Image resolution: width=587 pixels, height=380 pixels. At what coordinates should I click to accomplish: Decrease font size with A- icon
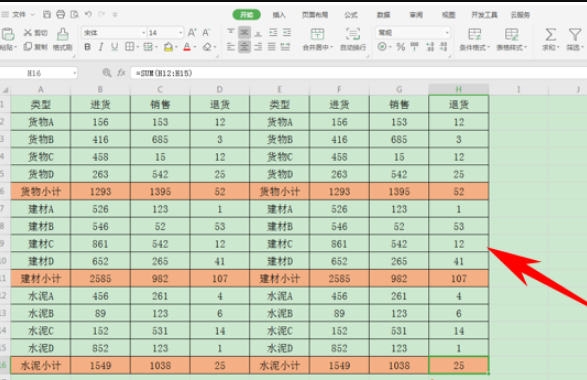(206, 33)
